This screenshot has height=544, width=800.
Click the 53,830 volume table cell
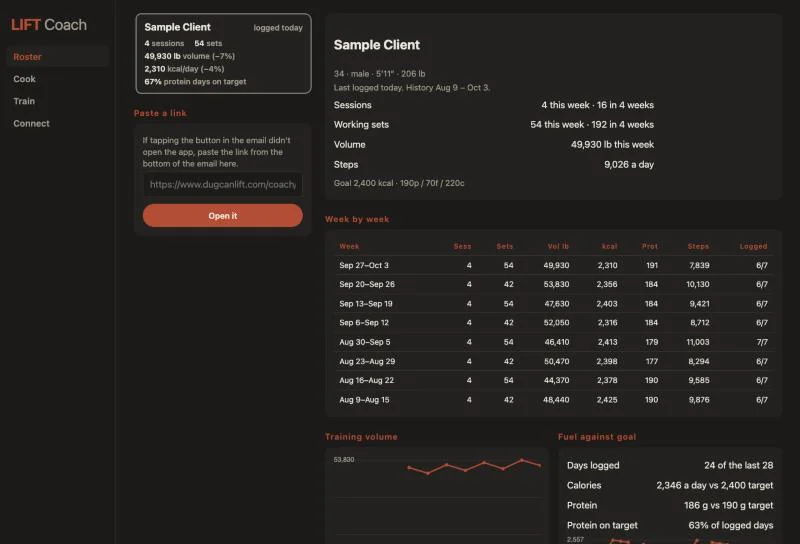[556, 284]
